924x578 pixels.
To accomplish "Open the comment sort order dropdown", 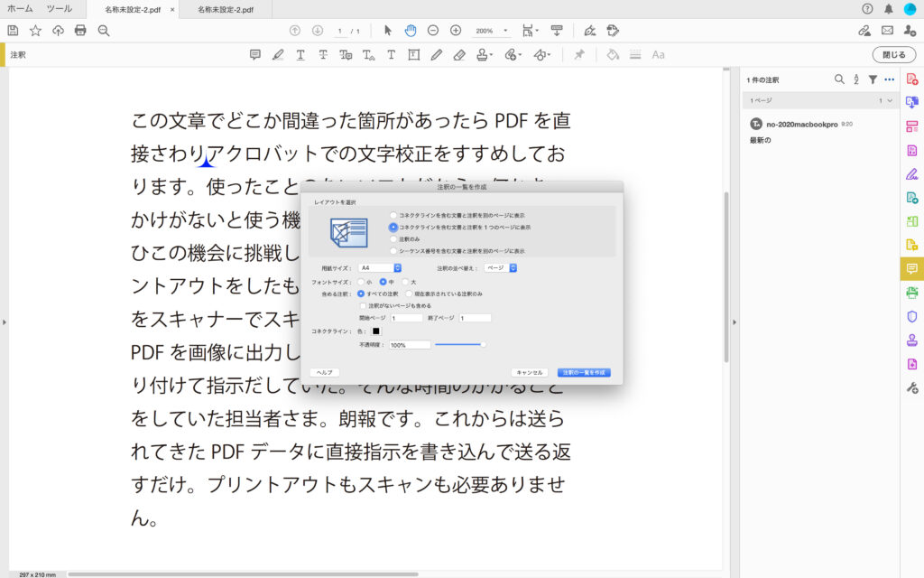I will [x=500, y=267].
